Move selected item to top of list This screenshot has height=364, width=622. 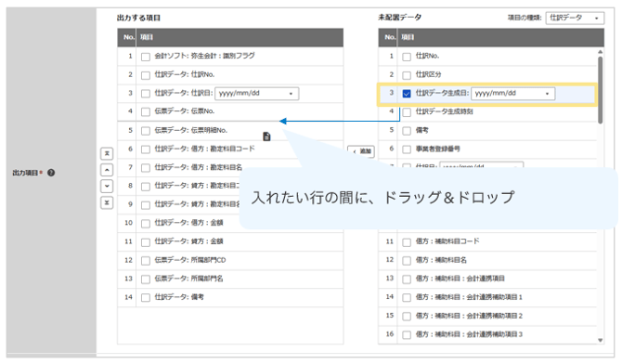(x=107, y=153)
